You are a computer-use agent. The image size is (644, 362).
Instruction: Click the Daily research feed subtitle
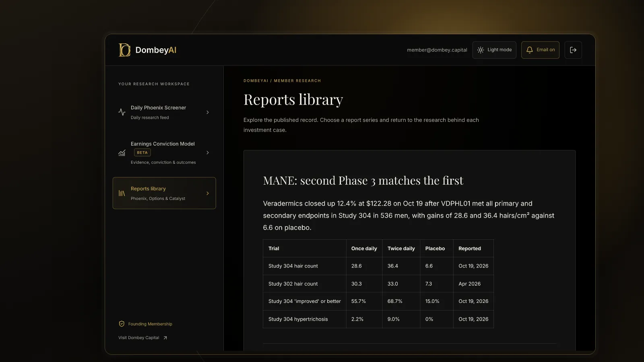pyautogui.click(x=150, y=117)
